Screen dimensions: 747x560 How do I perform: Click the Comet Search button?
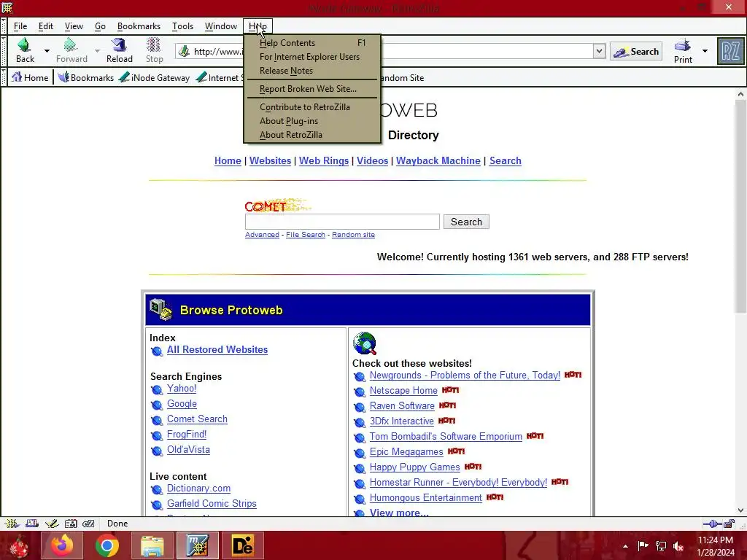(466, 222)
